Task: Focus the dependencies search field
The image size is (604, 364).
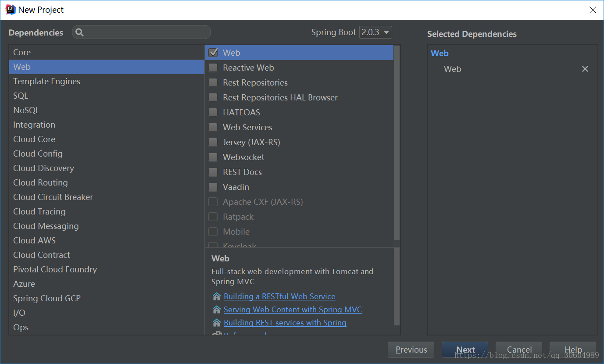Action: point(141,32)
